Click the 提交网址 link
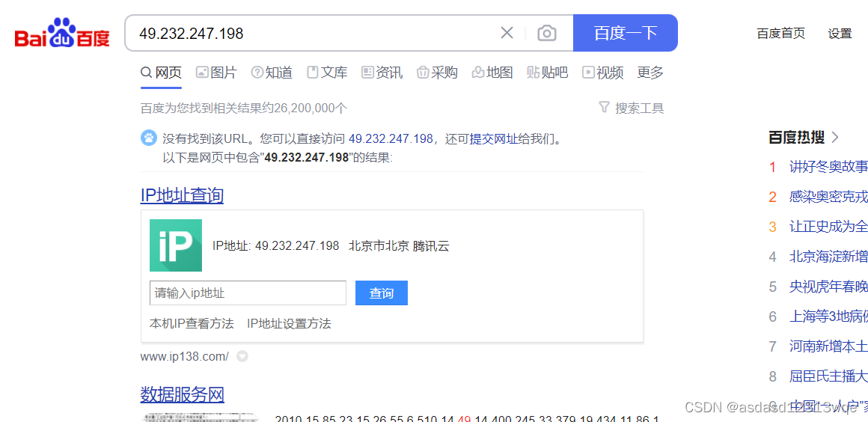 [494, 138]
